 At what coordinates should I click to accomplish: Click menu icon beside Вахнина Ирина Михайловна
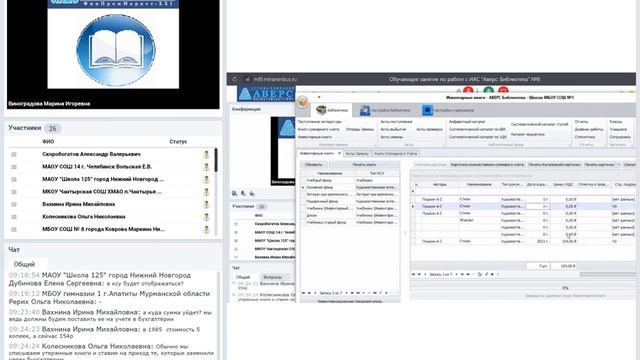[14, 204]
